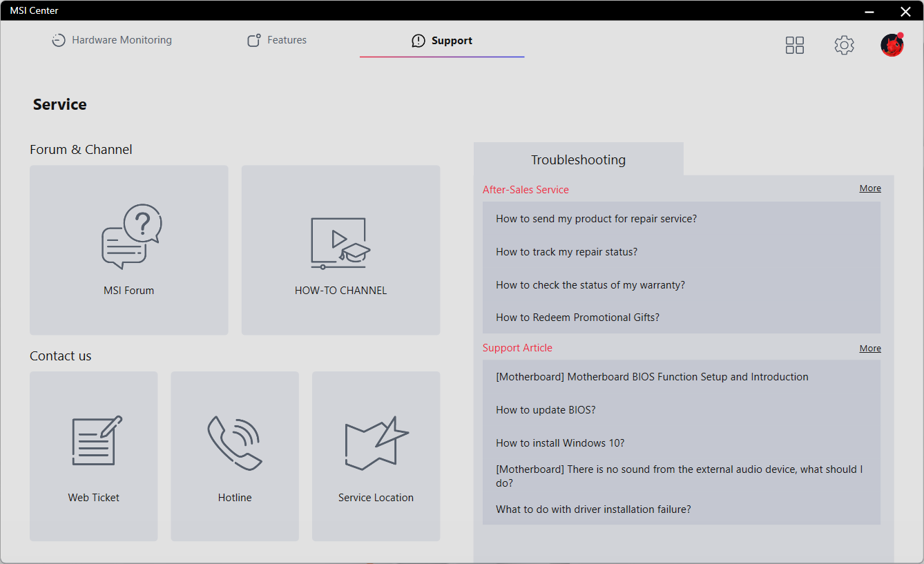The width and height of the screenshot is (924, 564).
Task: Click More next to Support Article
Action: pos(870,349)
